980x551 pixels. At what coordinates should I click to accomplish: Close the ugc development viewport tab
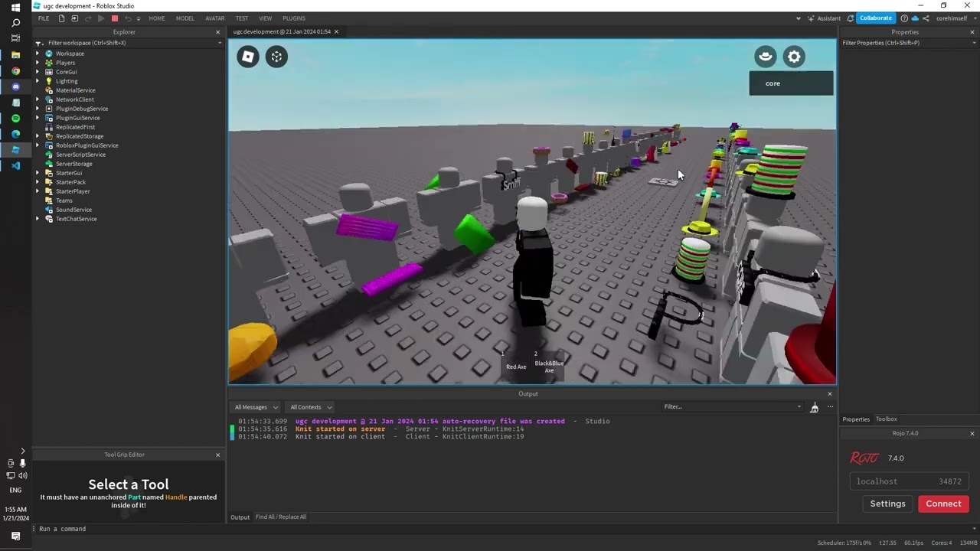[x=336, y=32]
